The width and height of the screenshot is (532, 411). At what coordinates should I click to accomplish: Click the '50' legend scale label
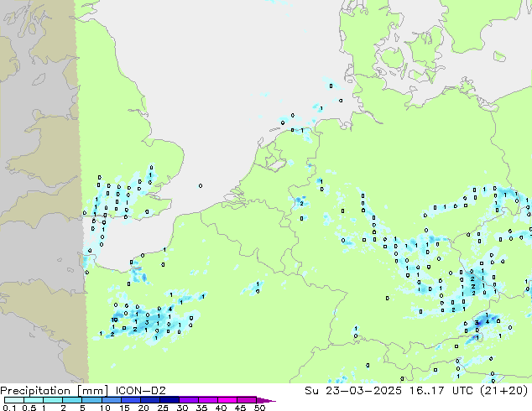click(260, 408)
